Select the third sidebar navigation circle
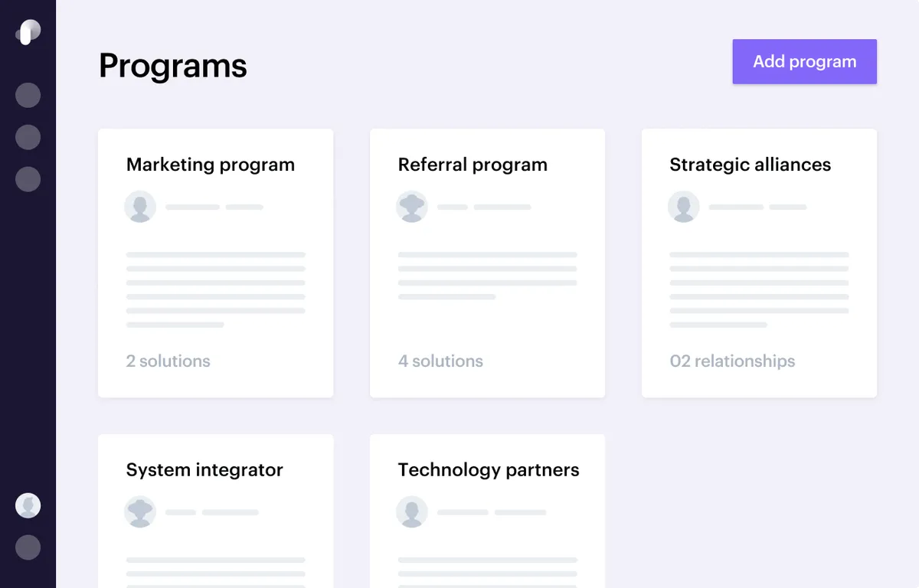The width and height of the screenshot is (919, 588). click(28, 179)
